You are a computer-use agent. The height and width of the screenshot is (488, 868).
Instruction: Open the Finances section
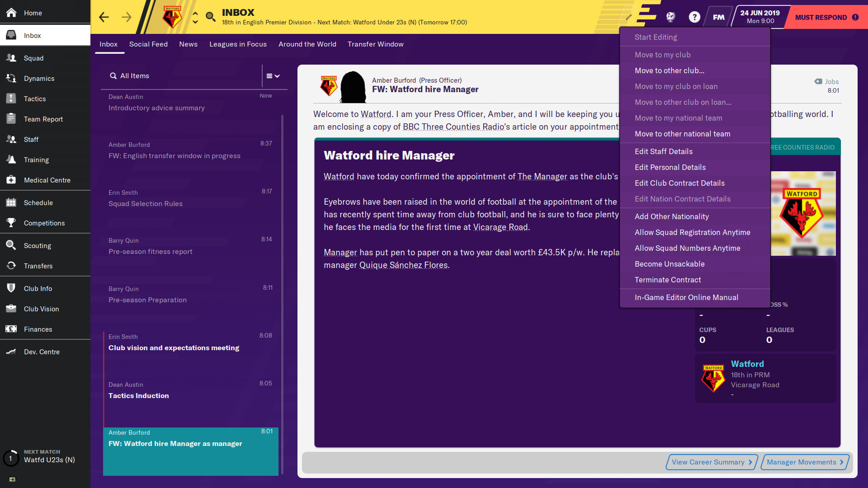(38, 329)
